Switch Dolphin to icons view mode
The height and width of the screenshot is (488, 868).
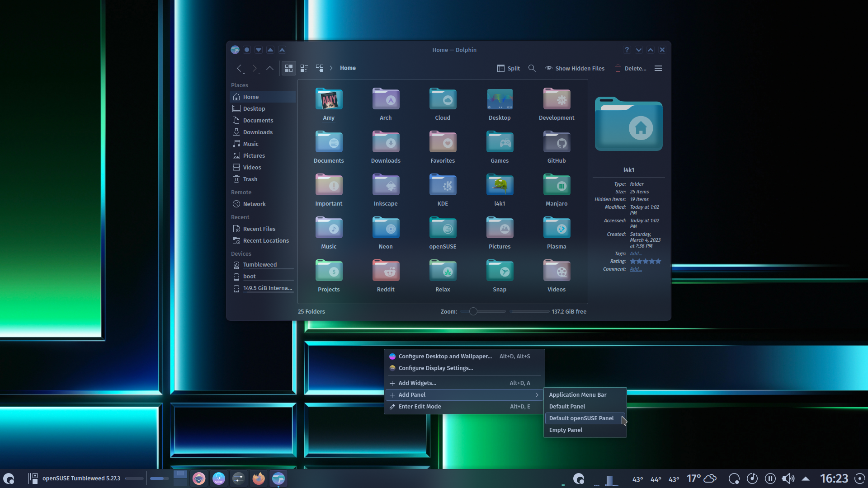[x=288, y=68]
